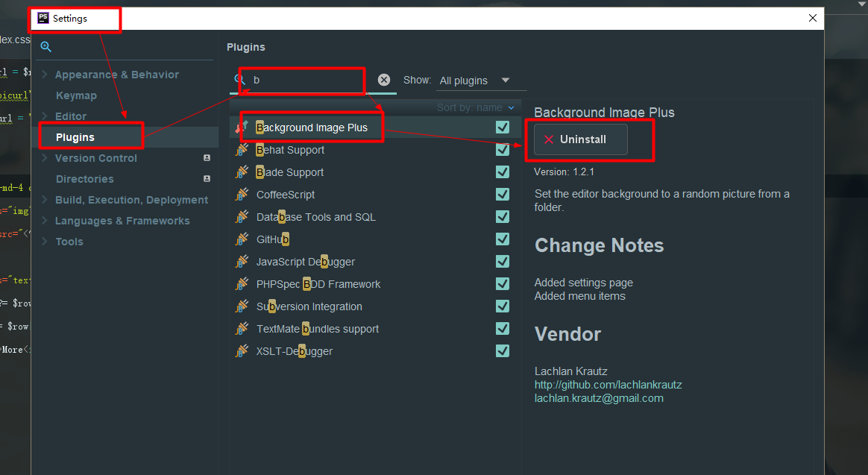Select Keymap in settings tree

[76, 95]
